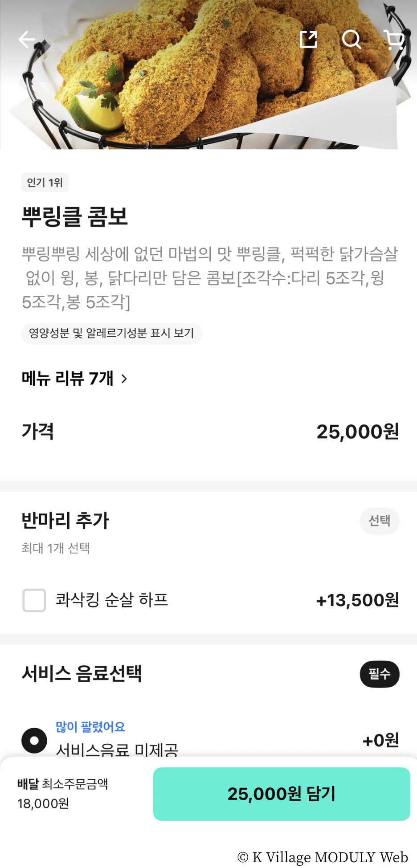Viewport: 417px width, 868px height.
Task: Check the 콰삭킹 순살 하프 checkbox
Action: coord(34,600)
